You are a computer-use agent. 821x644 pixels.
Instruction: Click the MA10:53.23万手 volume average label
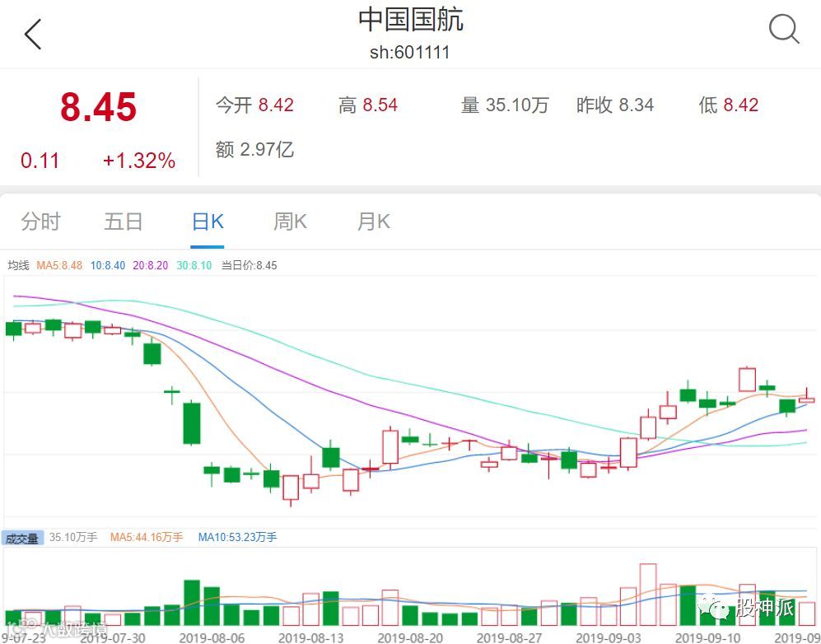(238, 537)
